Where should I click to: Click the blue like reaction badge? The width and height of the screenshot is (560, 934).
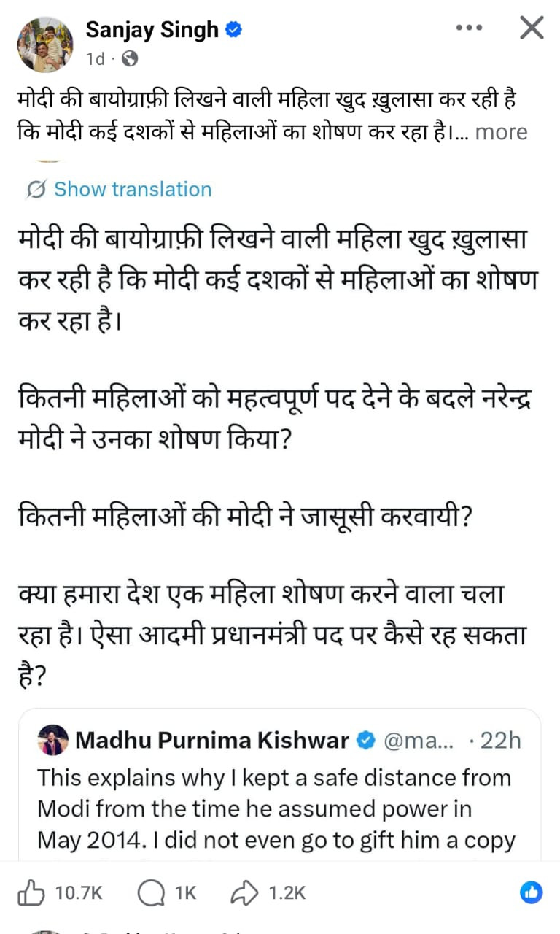pyautogui.click(x=532, y=892)
